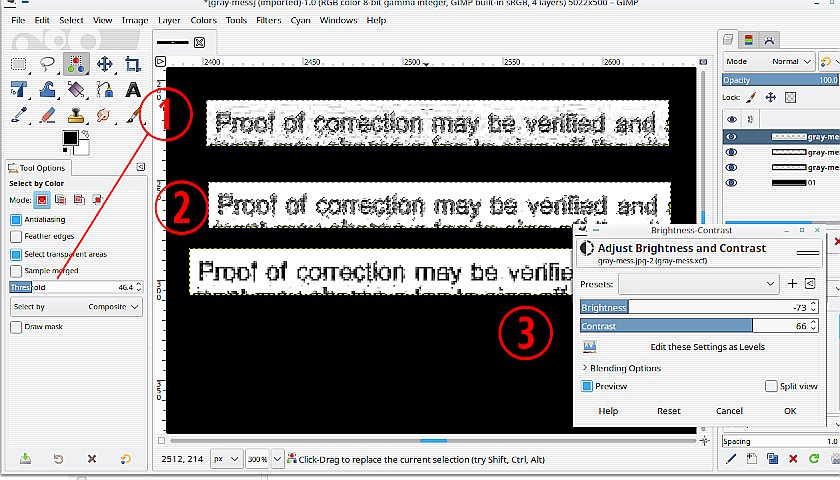
Task: Lock pixels of the layer
Action: click(752, 97)
